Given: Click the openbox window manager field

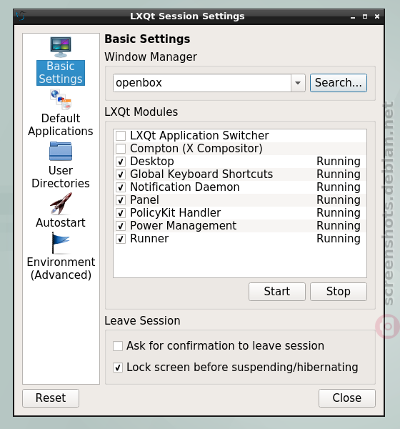Looking at the screenshot, I should 202,83.
